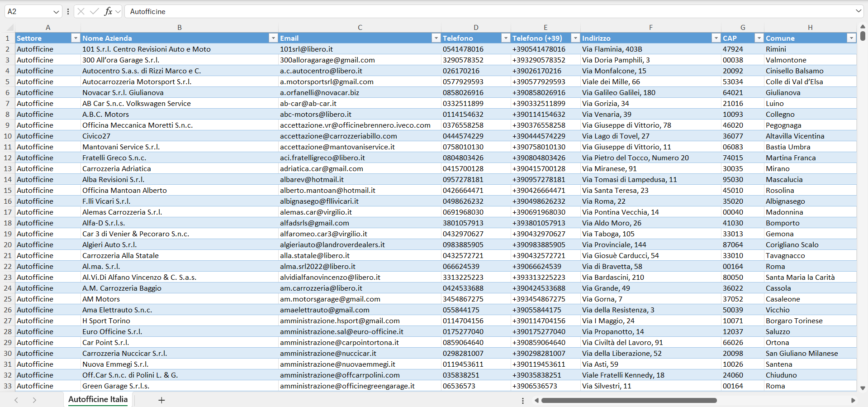Click the sheet tab bar options dots
The height and width of the screenshot is (407, 868).
(x=523, y=401)
